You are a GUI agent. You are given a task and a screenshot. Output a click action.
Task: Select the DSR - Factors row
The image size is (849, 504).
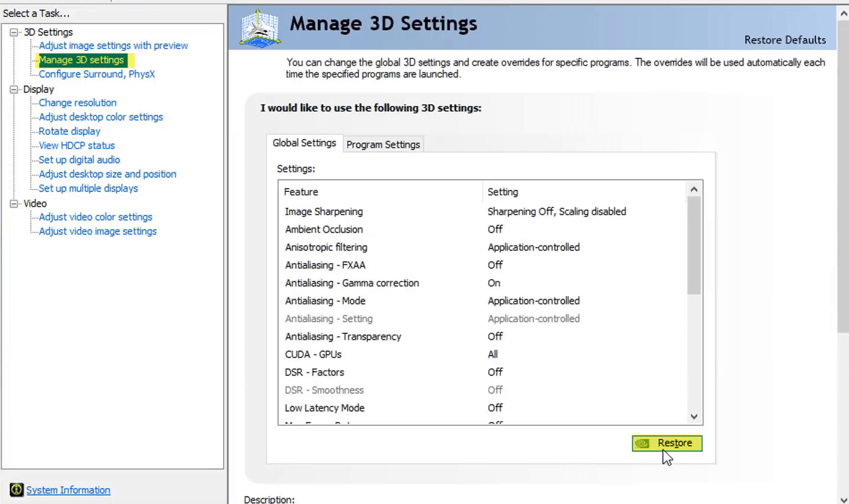click(482, 372)
